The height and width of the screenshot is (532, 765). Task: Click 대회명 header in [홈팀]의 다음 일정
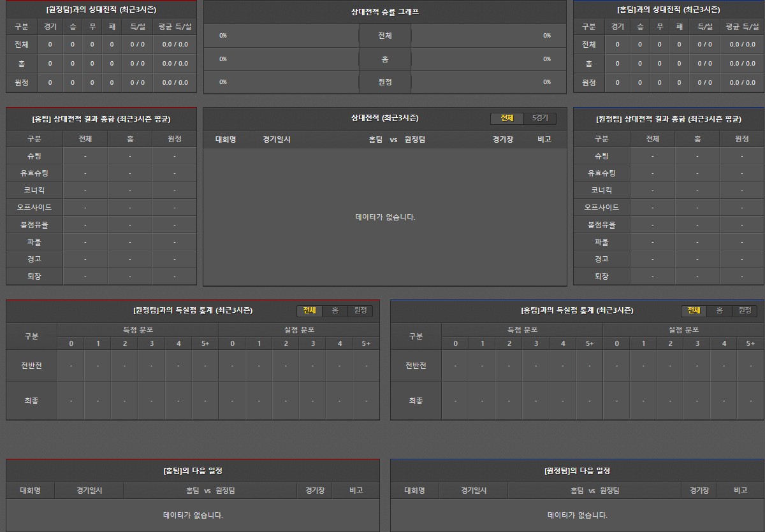30,491
